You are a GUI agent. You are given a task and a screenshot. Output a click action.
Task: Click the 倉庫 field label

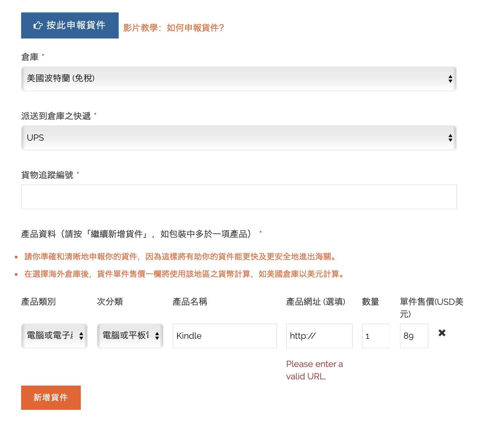pyautogui.click(x=30, y=57)
